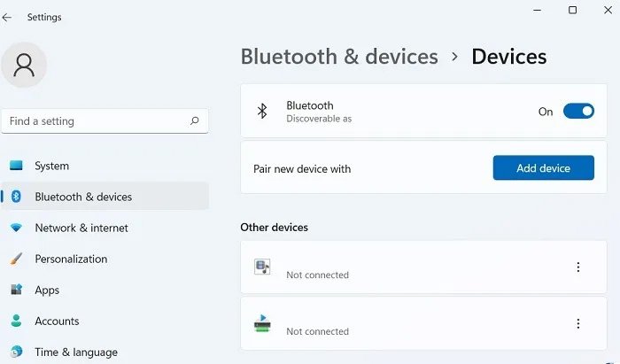Click the Network wifi icon
This screenshot has height=364, width=620.
pyautogui.click(x=16, y=228)
